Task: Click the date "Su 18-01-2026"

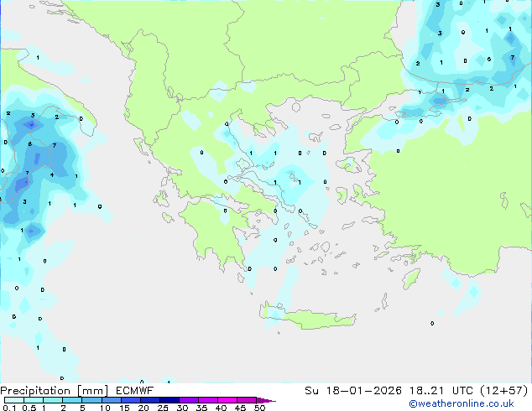Action: pyautogui.click(x=353, y=391)
